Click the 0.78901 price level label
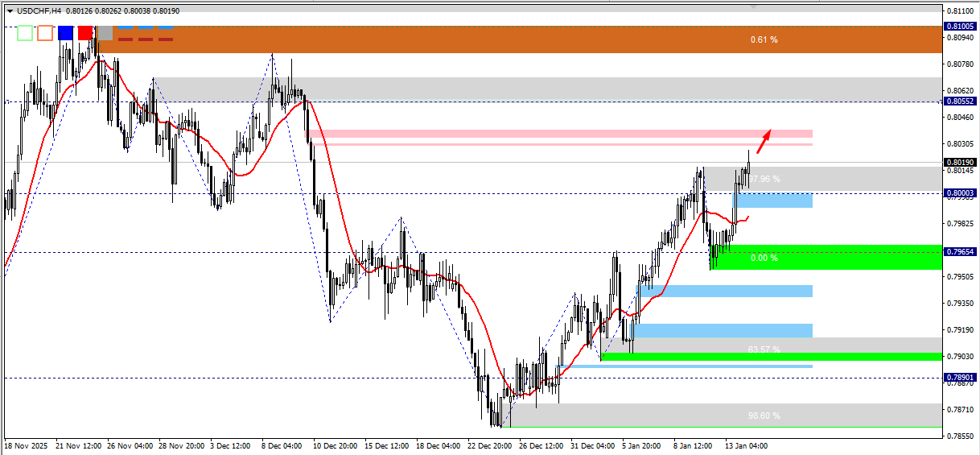This screenshot has width=980, height=455. coord(961,377)
